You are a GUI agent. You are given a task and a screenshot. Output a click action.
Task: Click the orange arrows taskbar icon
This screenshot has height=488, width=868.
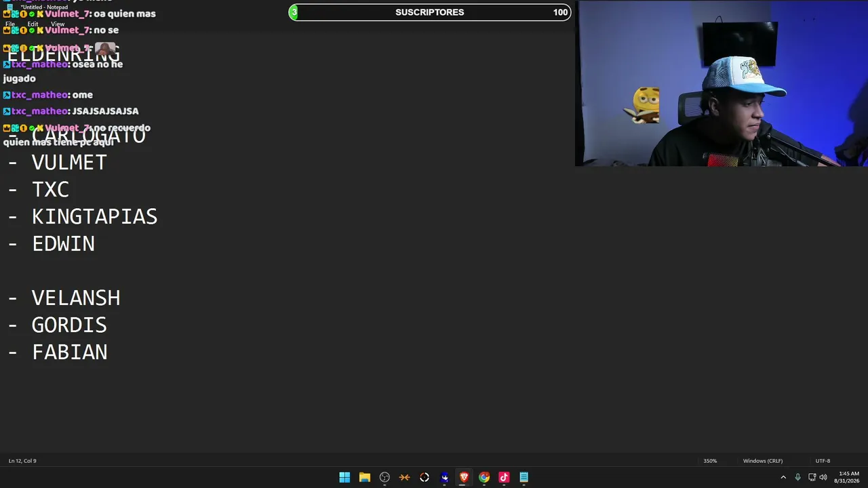[405, 477]
